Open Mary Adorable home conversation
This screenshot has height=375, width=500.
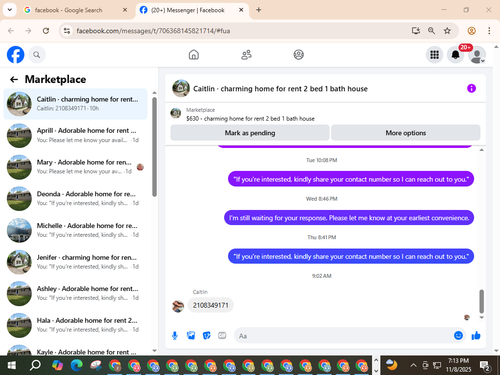[75, 167]
